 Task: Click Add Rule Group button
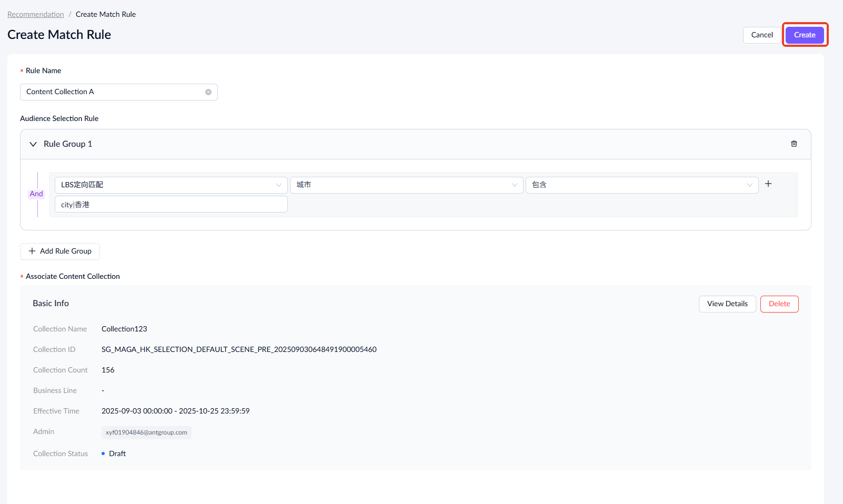pos(60,251)
